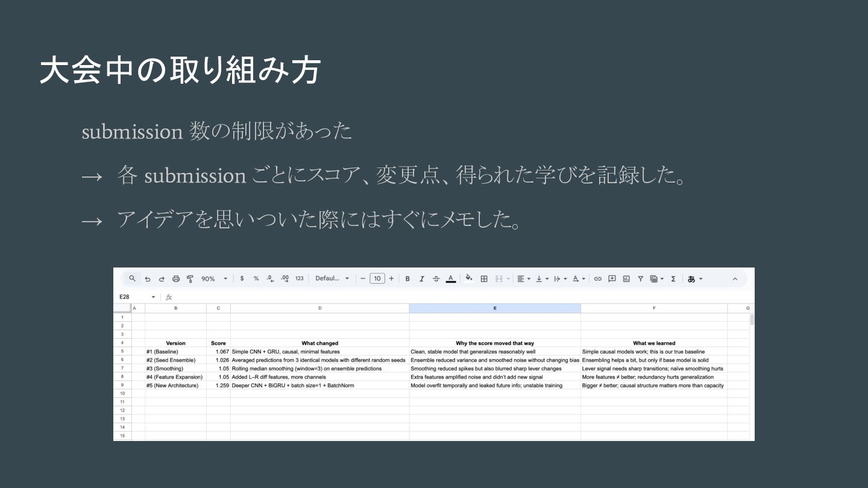The height and width of the screenshot is (488, 868).
Task: Click the 'What changed' header cell
Action: point(319,343)
